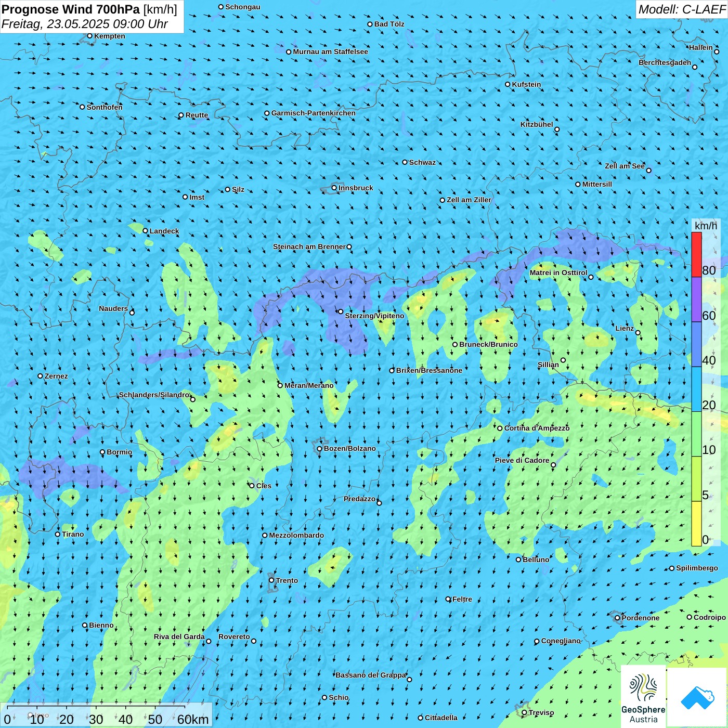
Task: Click the 'Brixen/Bressanone' label
Action: [x=429, y=370]
